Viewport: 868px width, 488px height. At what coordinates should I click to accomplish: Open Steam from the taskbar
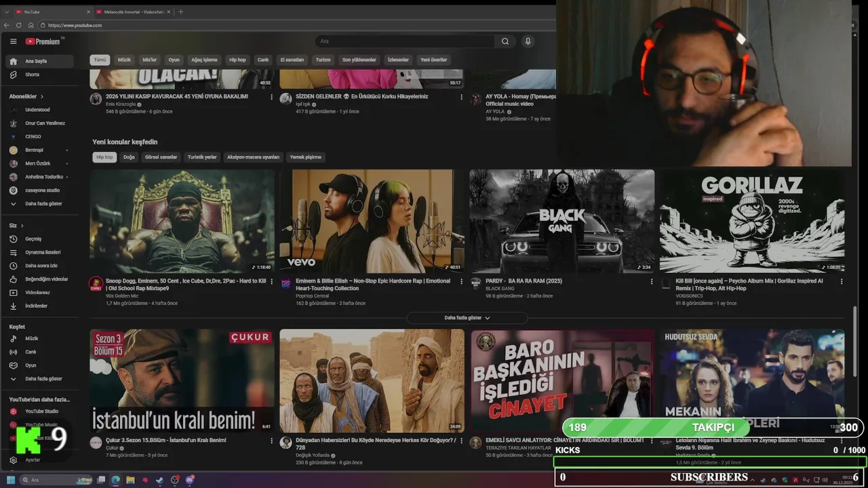[x=159, y=480]
